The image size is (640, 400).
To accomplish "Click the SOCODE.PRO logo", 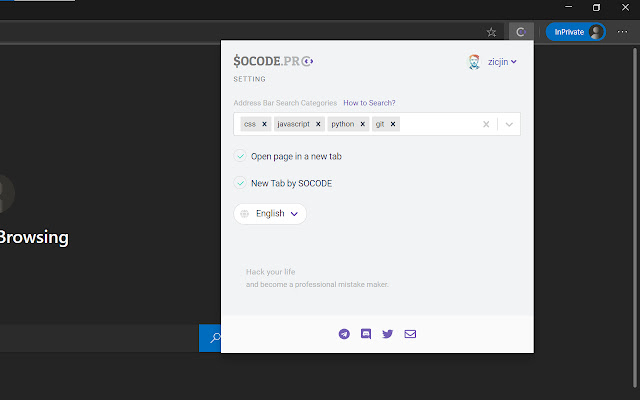I will (x=273, y=61).
